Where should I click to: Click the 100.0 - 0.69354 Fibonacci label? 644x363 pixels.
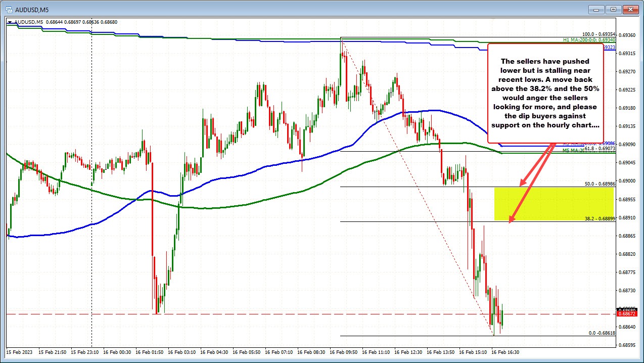597,34
